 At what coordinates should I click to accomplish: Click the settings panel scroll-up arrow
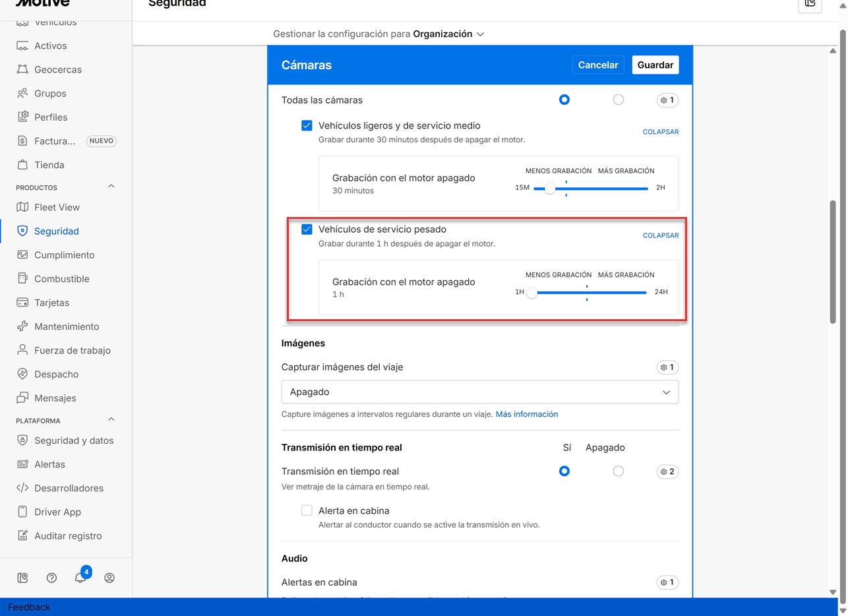coord(833,51)
